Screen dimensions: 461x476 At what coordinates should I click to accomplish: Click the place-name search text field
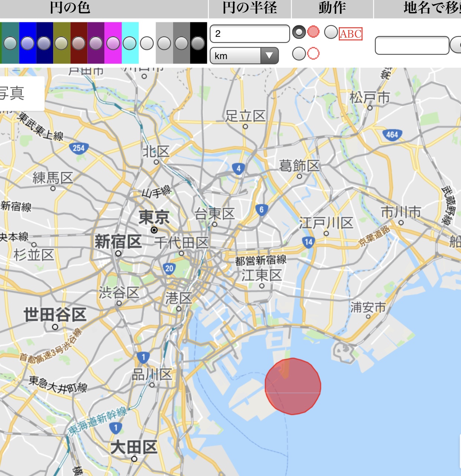tap(412, 45)
